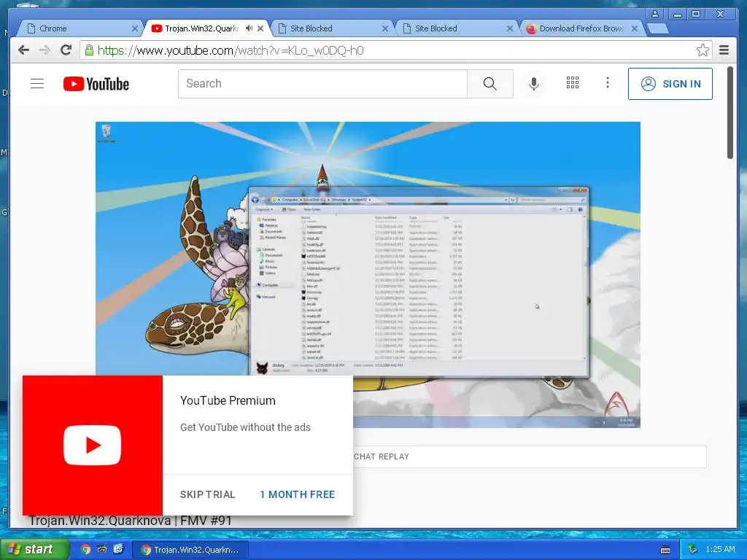Close the second Site Blocked tab
Screen dimensions: 747x560
coord(510,28)
